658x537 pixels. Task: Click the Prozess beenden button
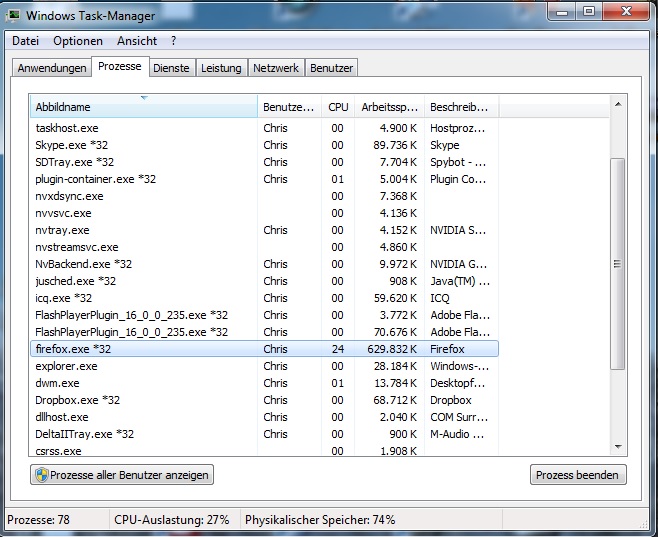[x=578, y=474]
